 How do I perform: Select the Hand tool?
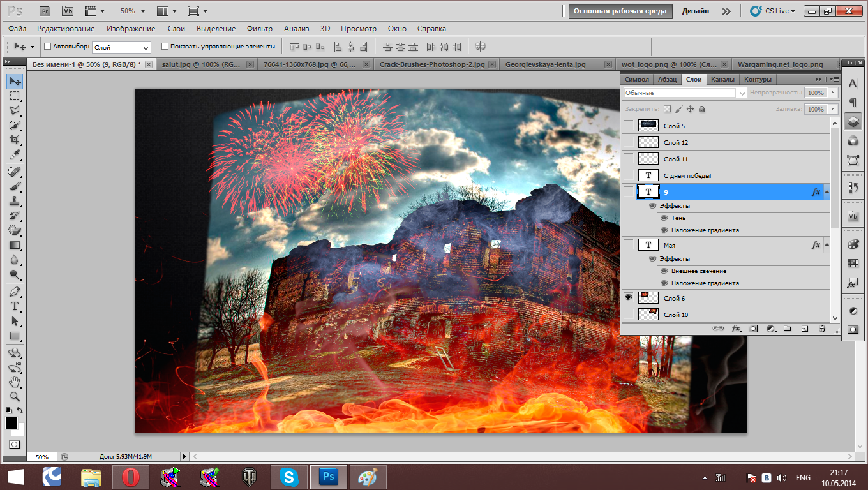[15, 382]
